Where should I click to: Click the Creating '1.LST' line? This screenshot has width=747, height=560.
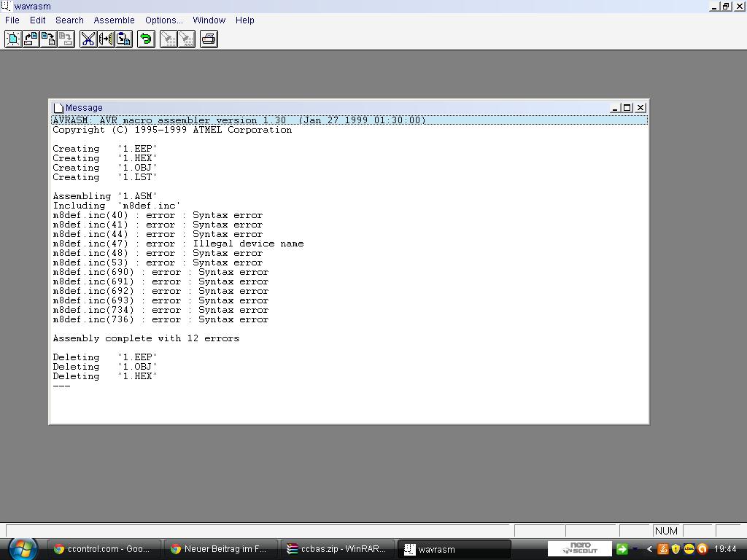pyautogui.click(x=105, y=177)
